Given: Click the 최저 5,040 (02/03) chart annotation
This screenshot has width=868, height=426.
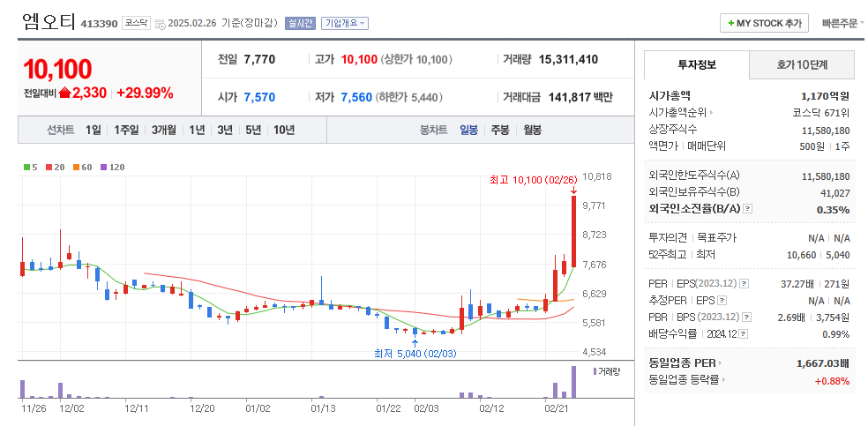Looking at the screenshot, I should pos(415,353).
